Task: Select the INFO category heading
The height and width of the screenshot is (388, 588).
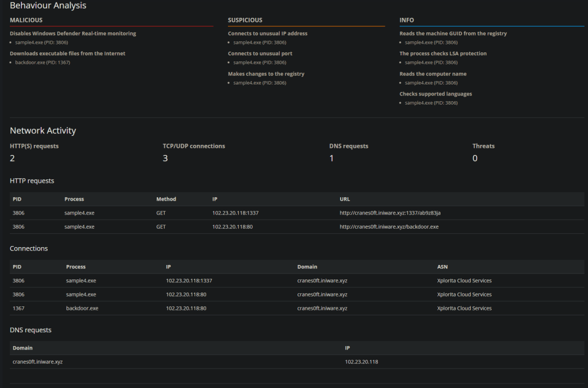Action: (407, 20)
